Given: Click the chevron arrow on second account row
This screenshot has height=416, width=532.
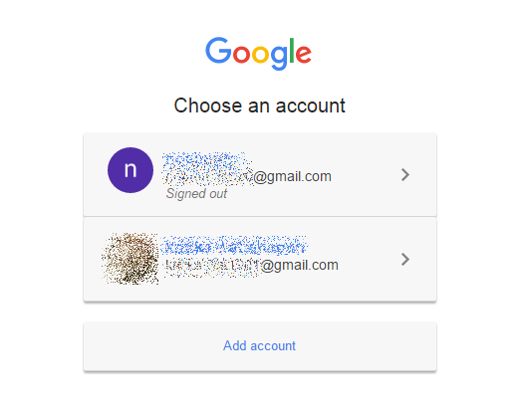Looking at the screenshot, I should point(405,260).
